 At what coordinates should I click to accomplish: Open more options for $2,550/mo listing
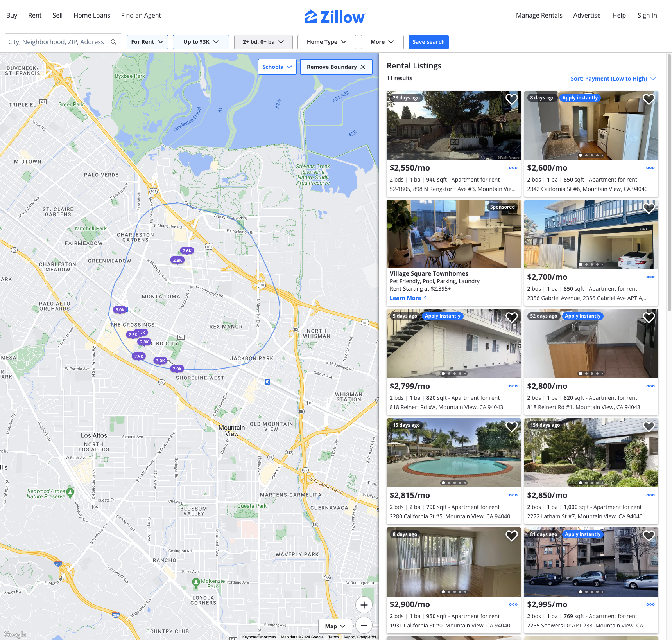pos(513,168)
